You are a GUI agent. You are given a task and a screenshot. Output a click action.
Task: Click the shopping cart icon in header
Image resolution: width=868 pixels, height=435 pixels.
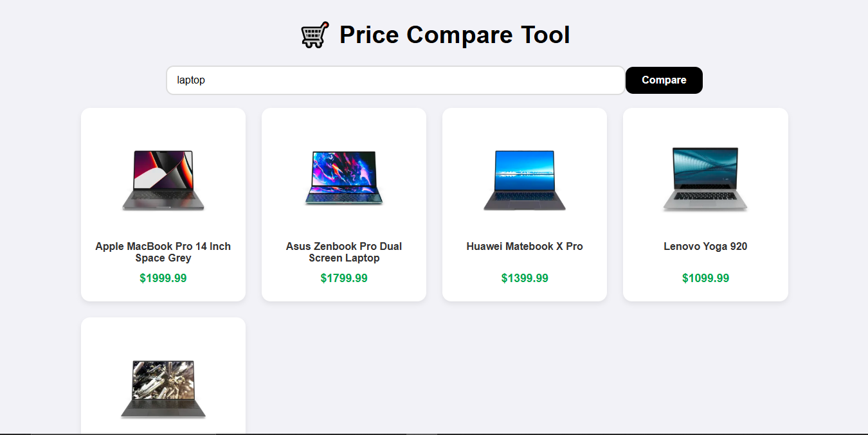click(314, 35)
